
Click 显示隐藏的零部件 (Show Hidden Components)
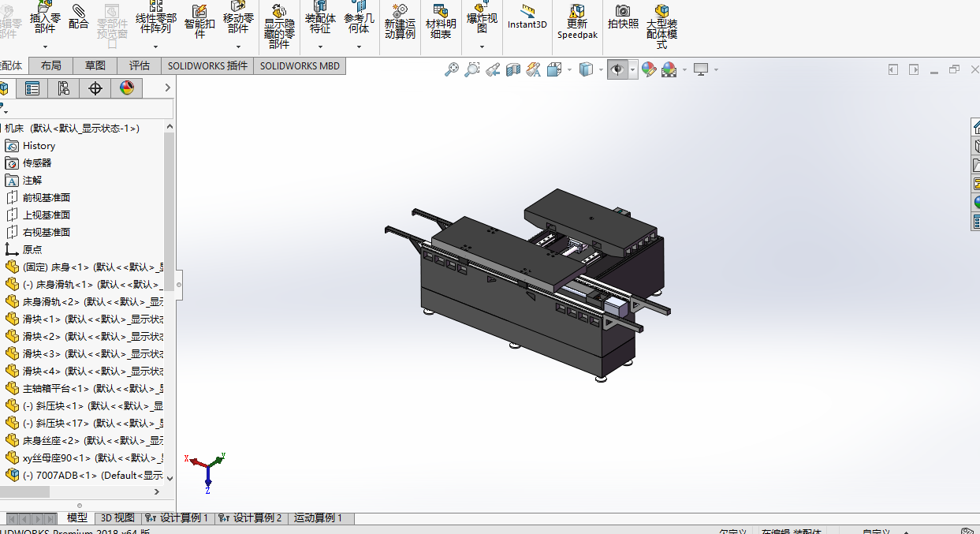(279, 28)
